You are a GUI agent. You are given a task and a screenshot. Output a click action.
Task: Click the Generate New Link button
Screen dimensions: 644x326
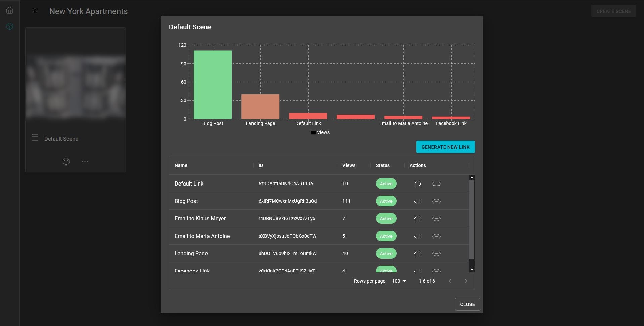[x=446, y=147]
